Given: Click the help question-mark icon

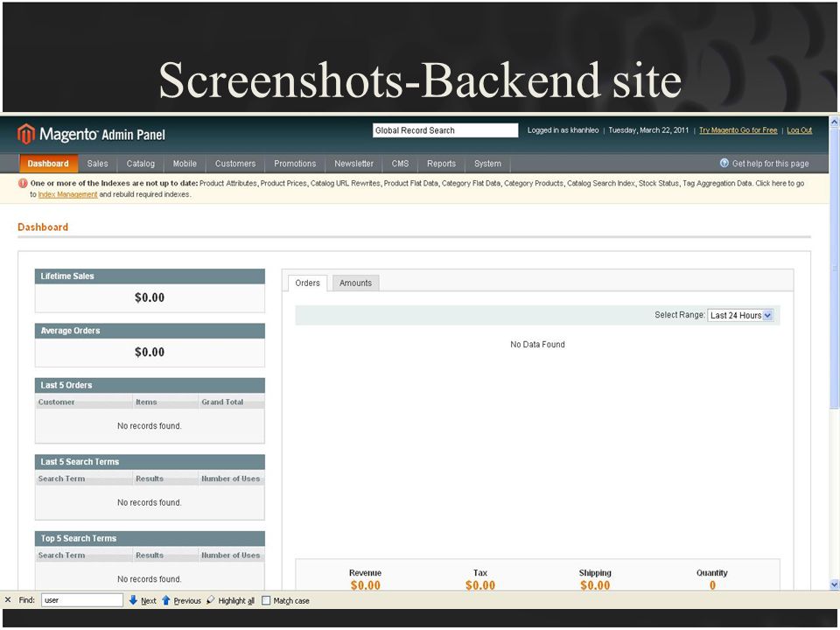Looking at the screenshot, I should point(724,163).
